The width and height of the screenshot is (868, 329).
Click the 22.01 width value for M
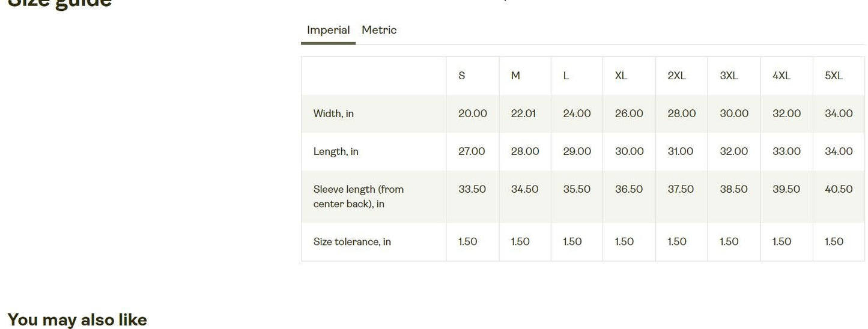[x=523, y=113]
